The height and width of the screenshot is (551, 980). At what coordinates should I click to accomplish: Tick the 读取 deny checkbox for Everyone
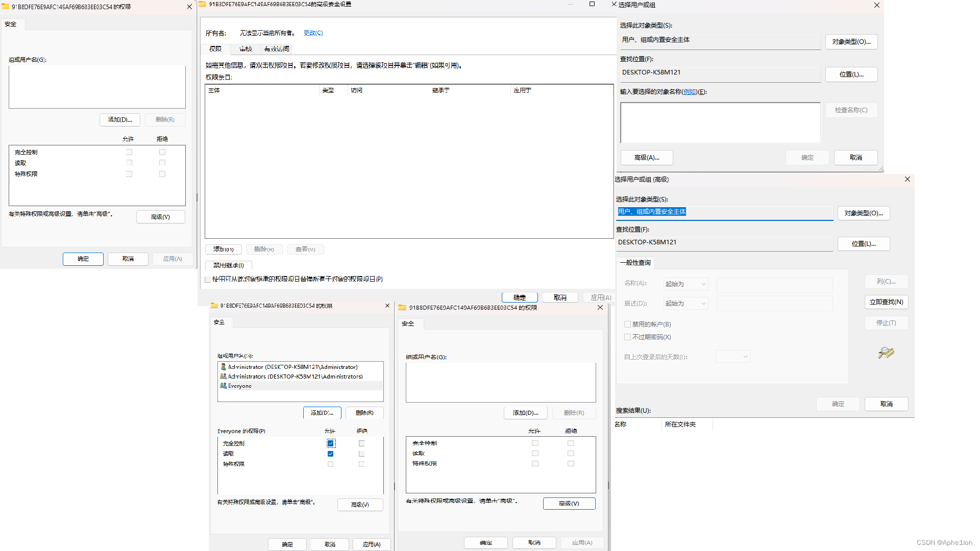coord(361,454)
